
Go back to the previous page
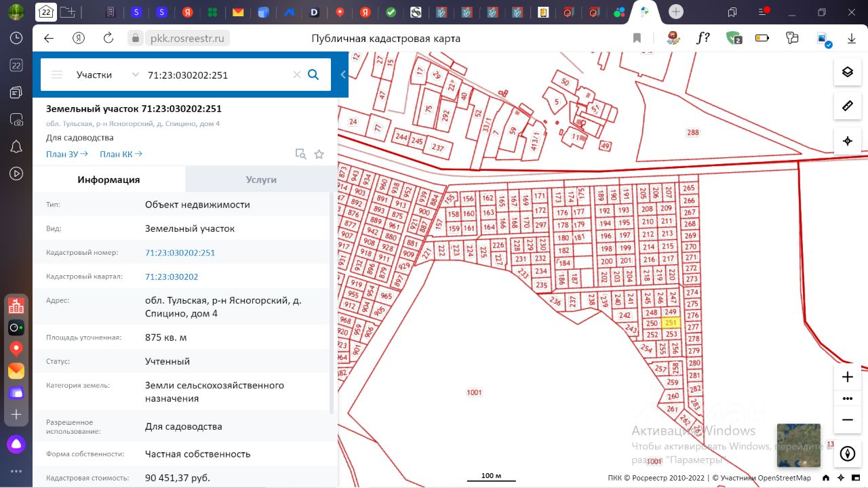[x=49, y=39]
